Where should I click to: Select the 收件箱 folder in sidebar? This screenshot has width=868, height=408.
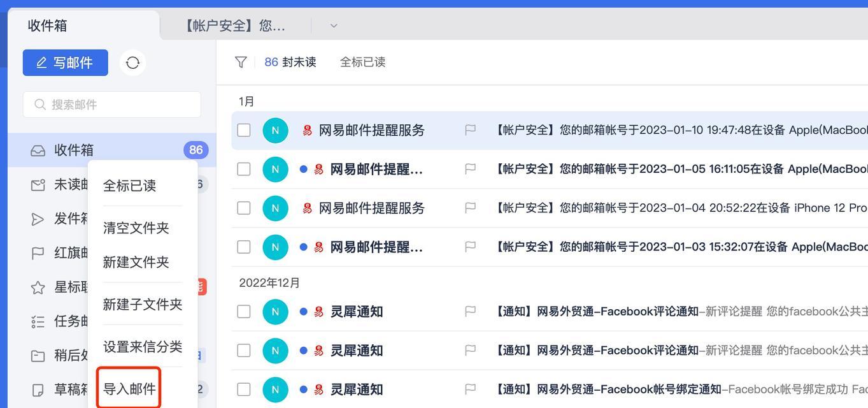coord(112,150)
